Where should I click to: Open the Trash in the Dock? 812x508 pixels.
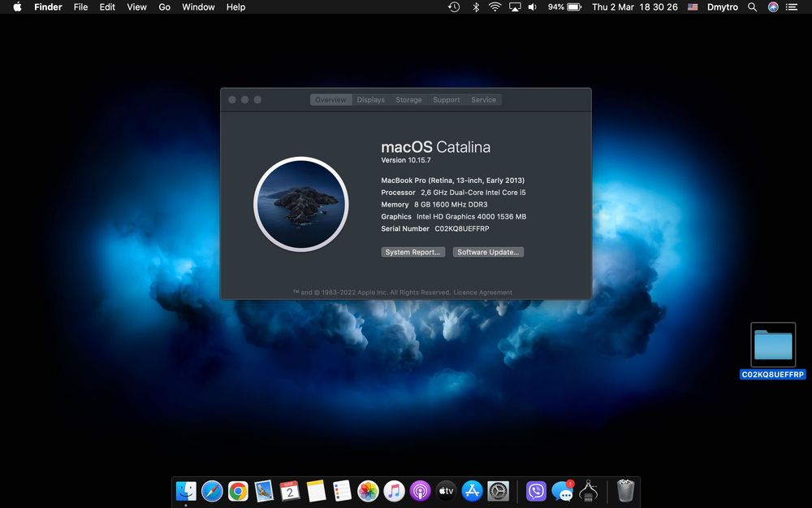(x=625, y=490)
